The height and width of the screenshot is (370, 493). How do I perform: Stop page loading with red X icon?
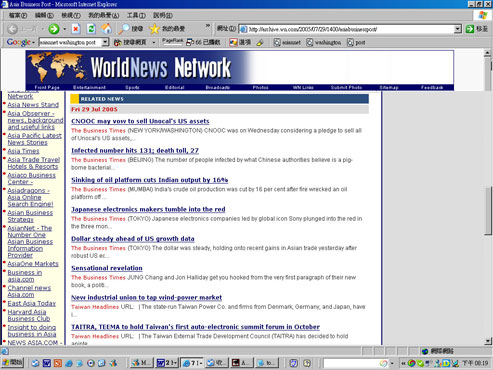(76, 29)
